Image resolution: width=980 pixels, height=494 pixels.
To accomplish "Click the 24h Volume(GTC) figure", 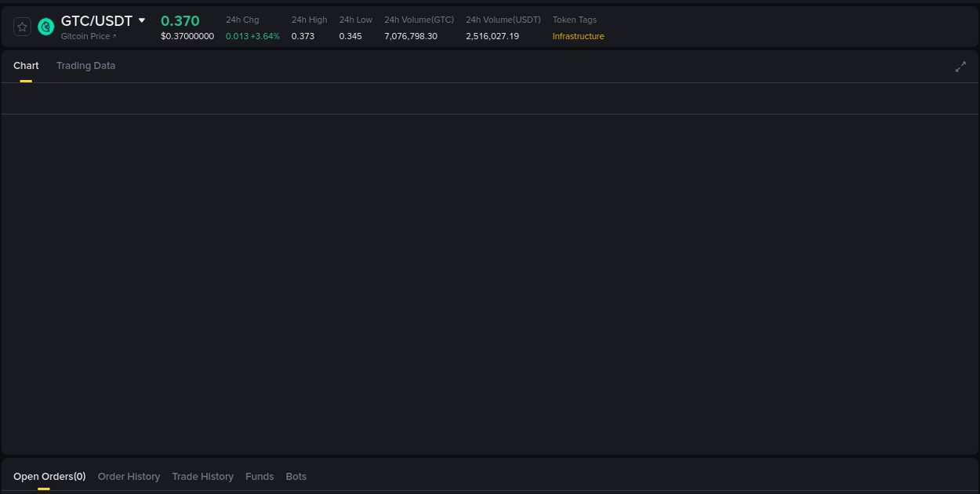I will [411, 35].
